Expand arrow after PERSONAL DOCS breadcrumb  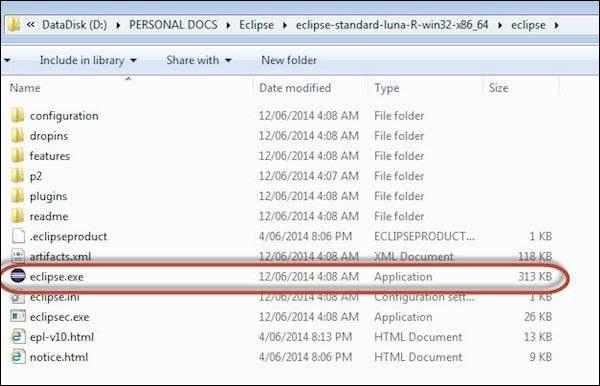click(228, 25)
